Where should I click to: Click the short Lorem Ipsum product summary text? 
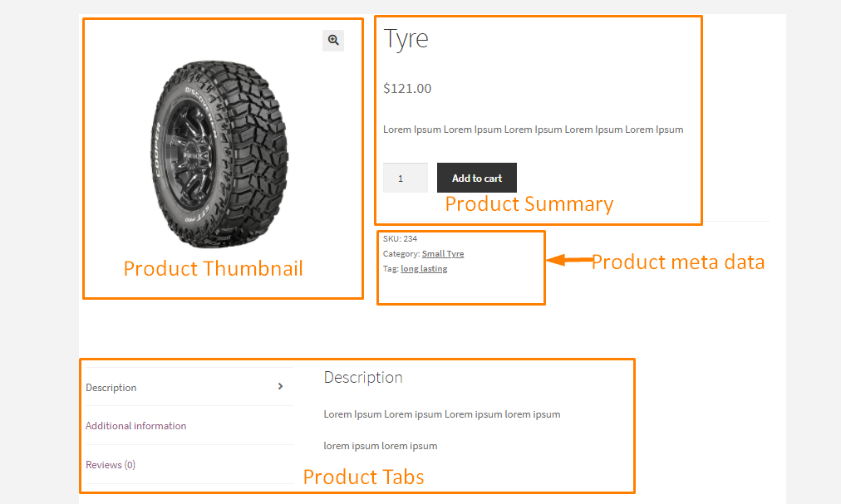point(534,130)
